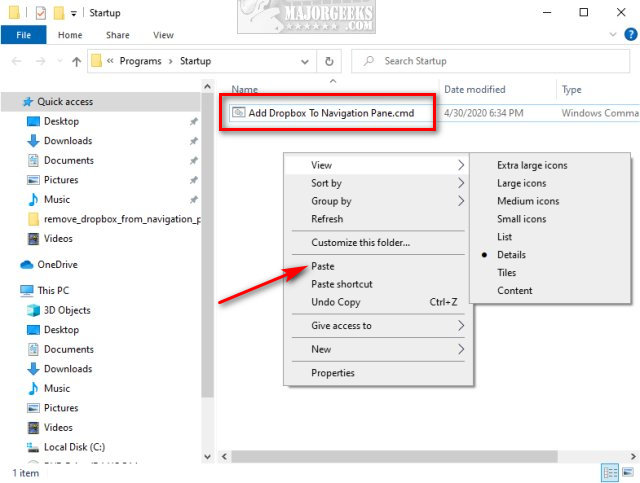Switch to the Share ribbon tab
The height and width of the screenshot is (483, 640).
coord(118,35)
